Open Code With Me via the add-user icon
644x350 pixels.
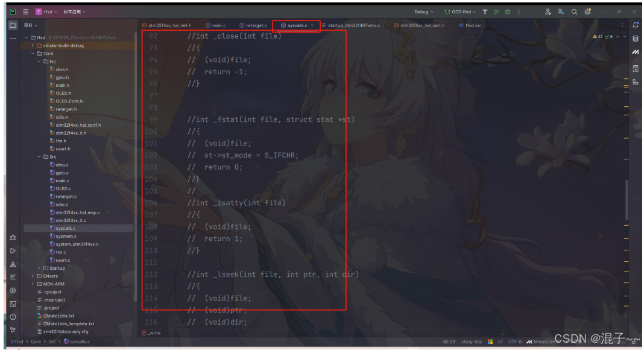click(548, 11)
